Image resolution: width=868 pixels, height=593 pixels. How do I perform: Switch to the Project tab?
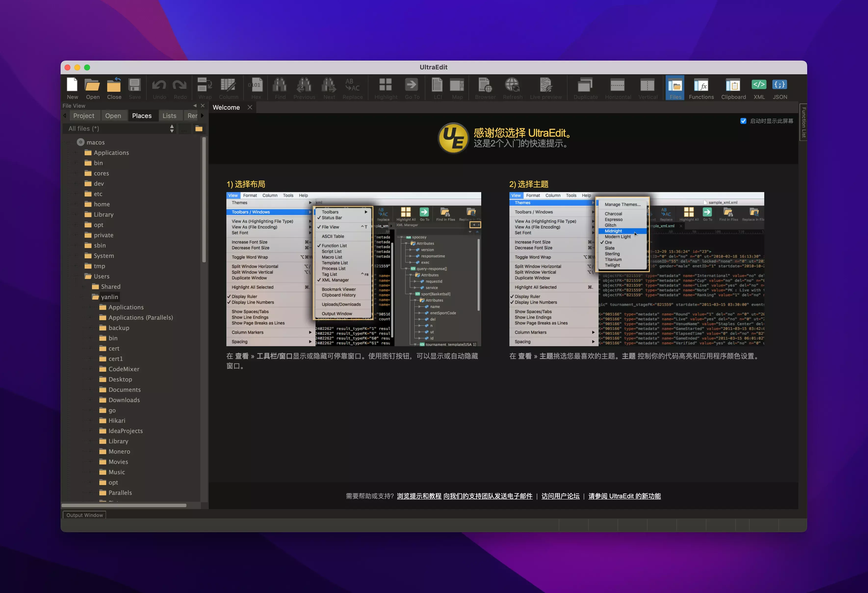point(84,116)
